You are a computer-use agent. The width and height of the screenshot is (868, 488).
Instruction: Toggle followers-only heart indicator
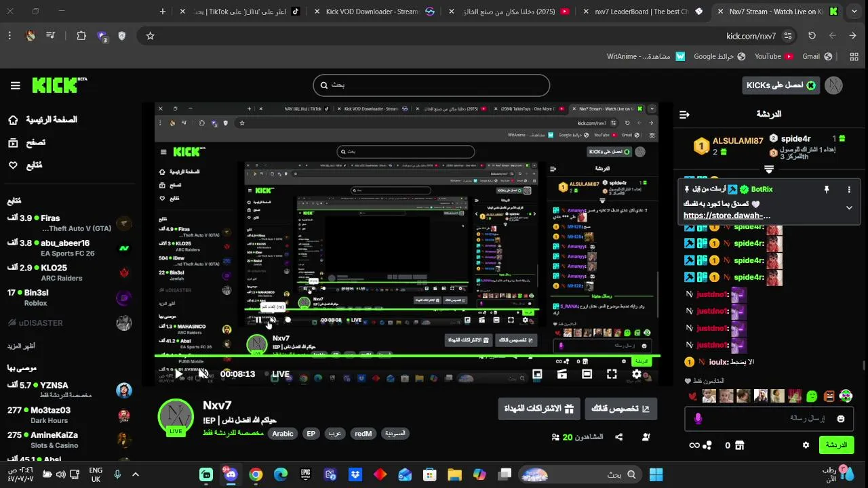[x=687, y=381]
